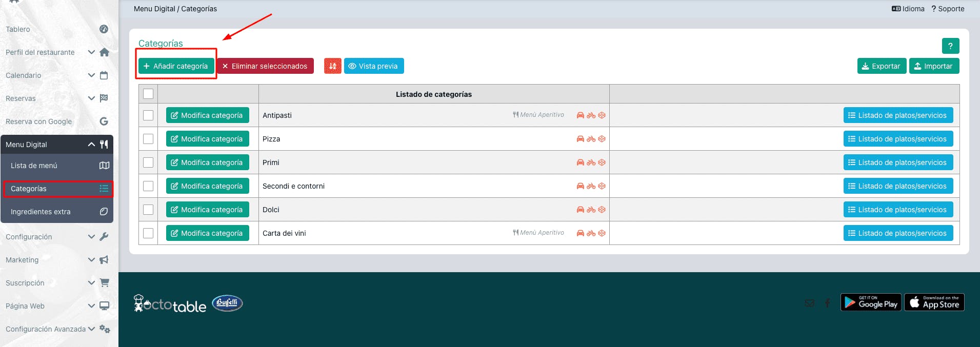Collapse the Menu Digital chevron
The width and height of the screenshot is (980, 347).
(91, 145)
